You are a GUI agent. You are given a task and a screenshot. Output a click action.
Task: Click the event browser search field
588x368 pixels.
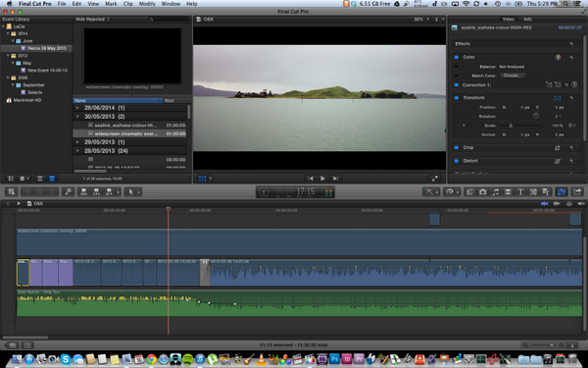(x=169, y=20)
